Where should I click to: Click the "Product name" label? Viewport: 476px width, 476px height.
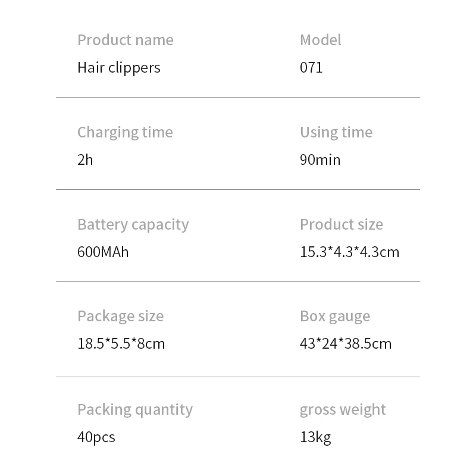[x=125, y=40]
